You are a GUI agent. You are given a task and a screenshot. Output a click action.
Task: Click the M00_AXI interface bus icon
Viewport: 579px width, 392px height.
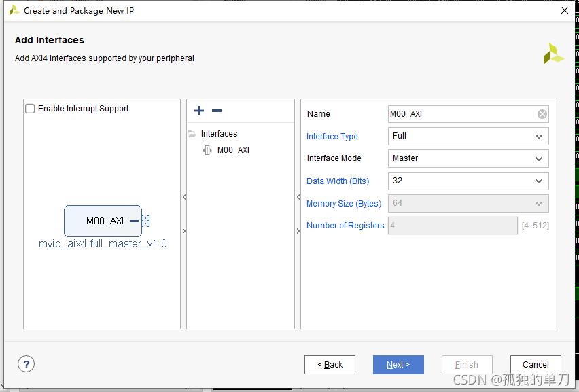(x=207, y=150)
